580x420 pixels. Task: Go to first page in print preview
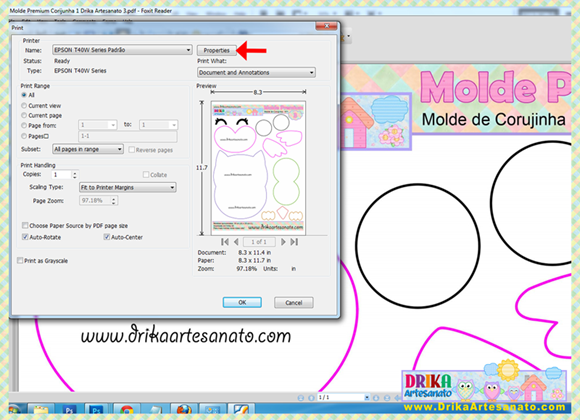(x=225, y=242)
